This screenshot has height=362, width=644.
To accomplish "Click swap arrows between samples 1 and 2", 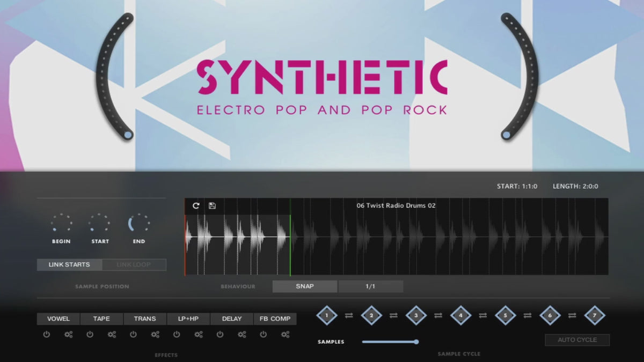I will [349, 316].
